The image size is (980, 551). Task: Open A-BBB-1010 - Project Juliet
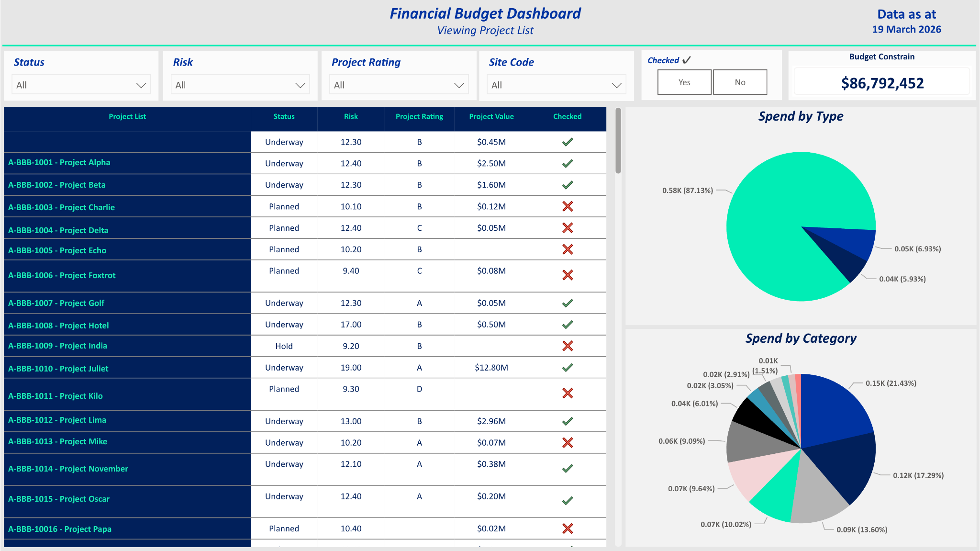tap(58, 369)
